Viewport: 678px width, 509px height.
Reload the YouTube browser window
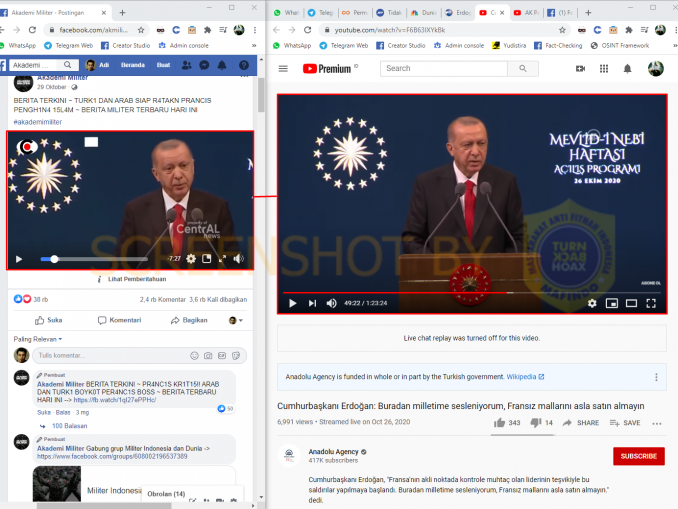point(307,30)
